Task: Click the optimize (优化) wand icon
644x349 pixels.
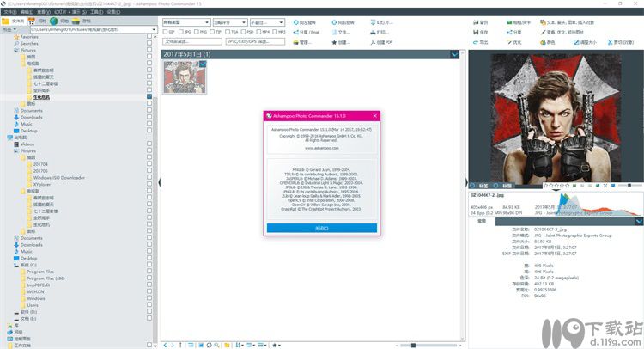Action: (509, 42)
